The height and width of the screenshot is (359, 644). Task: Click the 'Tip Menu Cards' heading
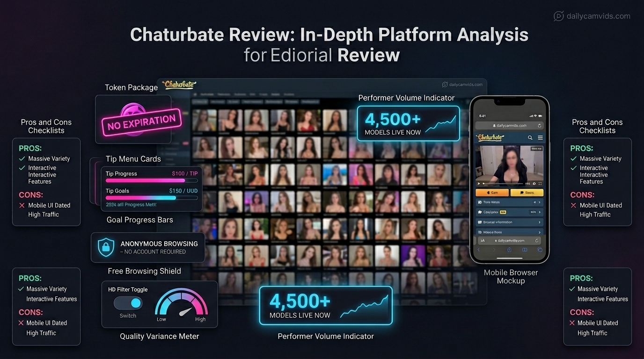coord(133,159)
